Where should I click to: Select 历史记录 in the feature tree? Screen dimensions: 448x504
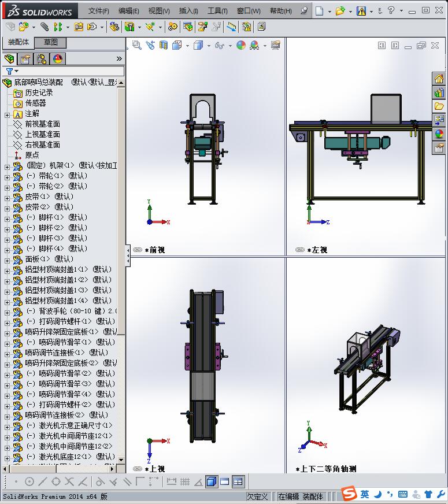(39, 93)
